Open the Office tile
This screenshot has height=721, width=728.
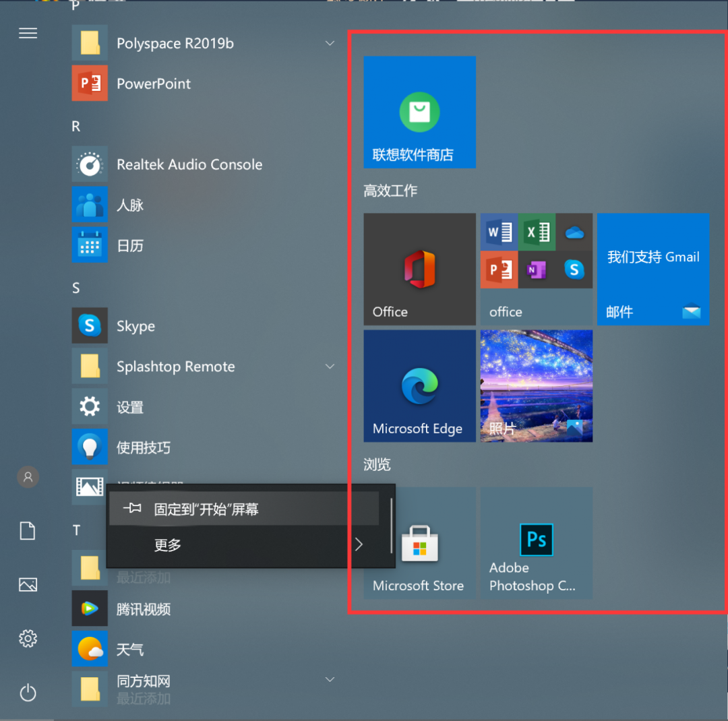(420, 270)
